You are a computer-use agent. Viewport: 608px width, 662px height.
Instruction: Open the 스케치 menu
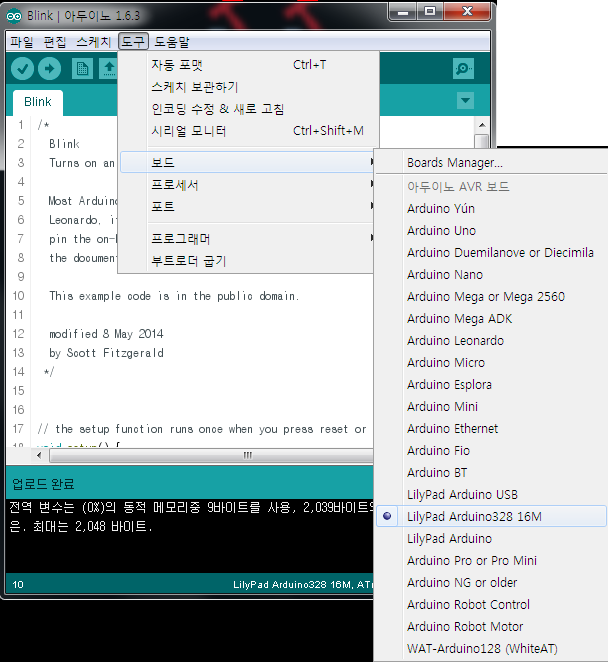(93, 42)
